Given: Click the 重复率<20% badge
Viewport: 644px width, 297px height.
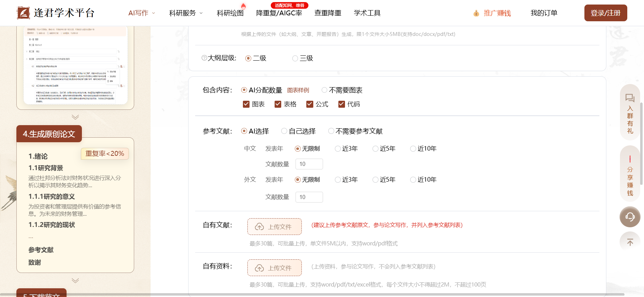Looking at the screenshot, I should [x=105, y=154].
